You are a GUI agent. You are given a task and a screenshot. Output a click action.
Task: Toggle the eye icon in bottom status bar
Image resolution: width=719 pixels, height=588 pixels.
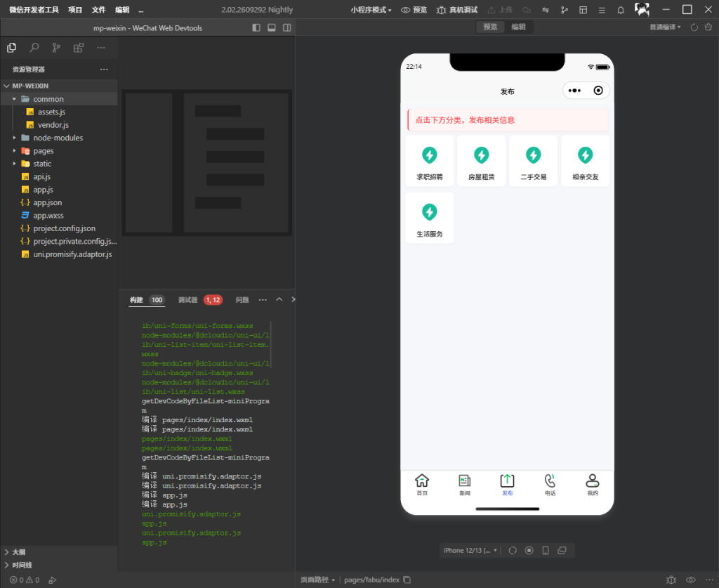(x=691, y=580)
